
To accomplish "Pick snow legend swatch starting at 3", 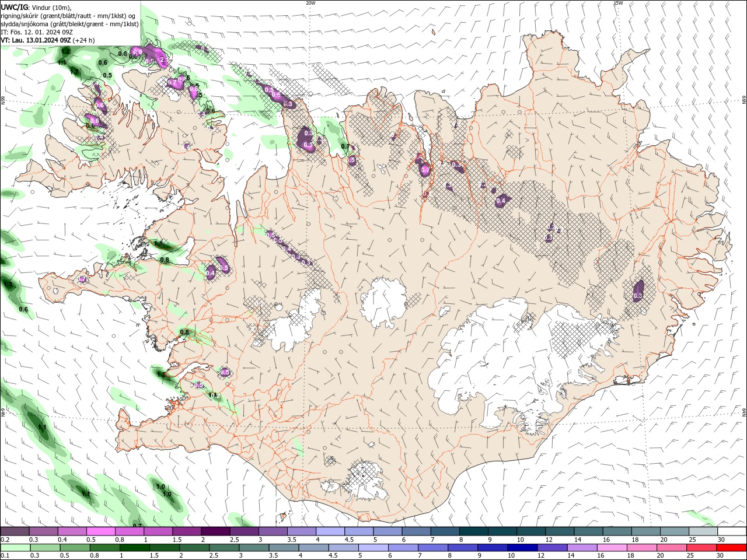I will (x=273, y=531).
